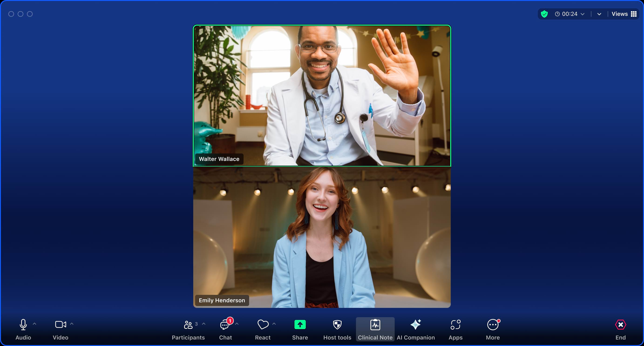
Task: Launch AI Companion sparkle icon
Action: pos(416,325)
